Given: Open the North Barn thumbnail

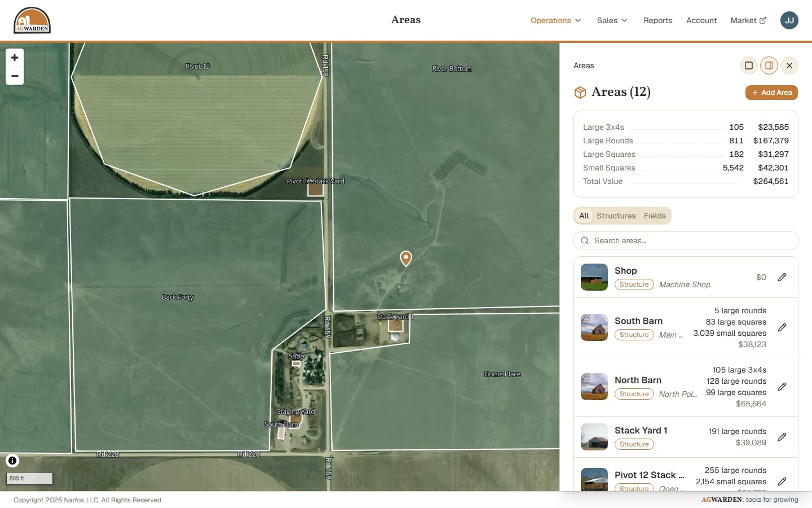Looking at the screenshot, I should (x=594, y=387).
